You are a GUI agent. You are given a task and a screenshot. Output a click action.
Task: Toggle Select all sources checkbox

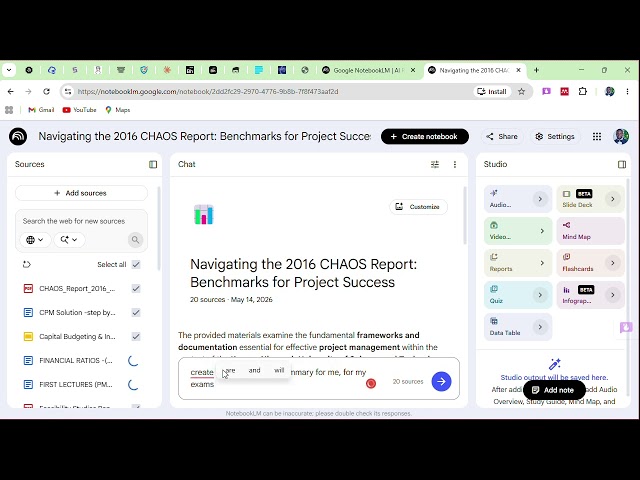[x=136, y=264]
